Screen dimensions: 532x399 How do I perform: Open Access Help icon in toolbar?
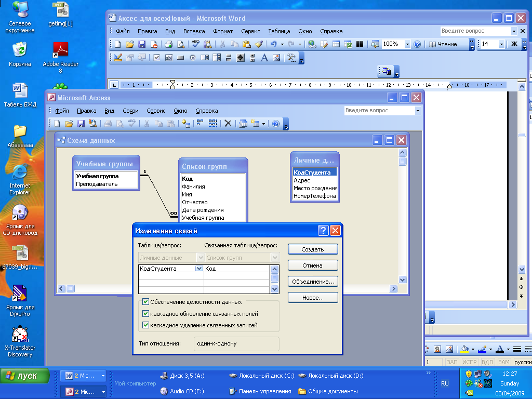click(x=276, y=124)
